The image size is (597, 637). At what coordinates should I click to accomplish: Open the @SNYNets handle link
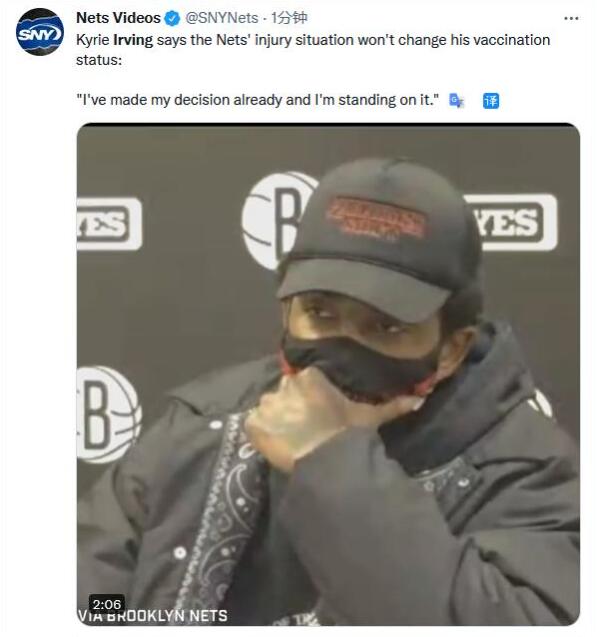point(222,18)
